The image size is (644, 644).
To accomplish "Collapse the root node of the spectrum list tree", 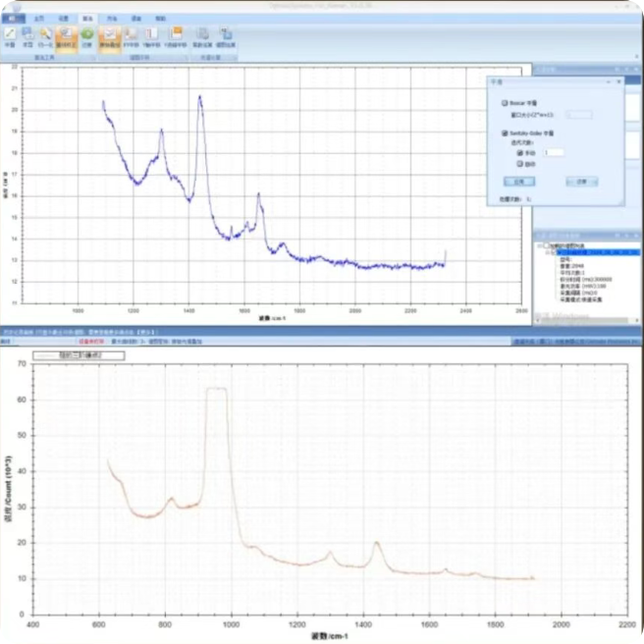I will pos(540,245).
